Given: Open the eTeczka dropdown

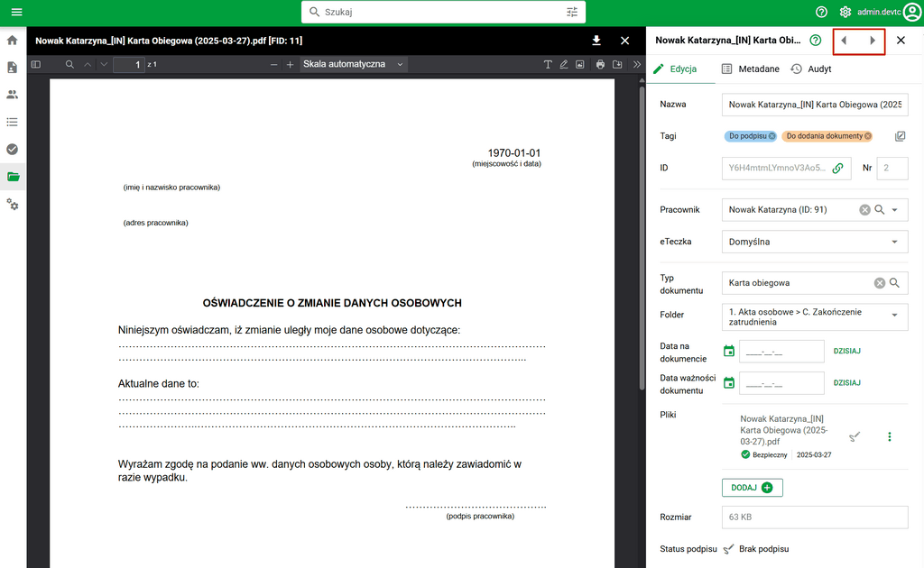Looking at the screenshot, I should (x=815, y=242).
